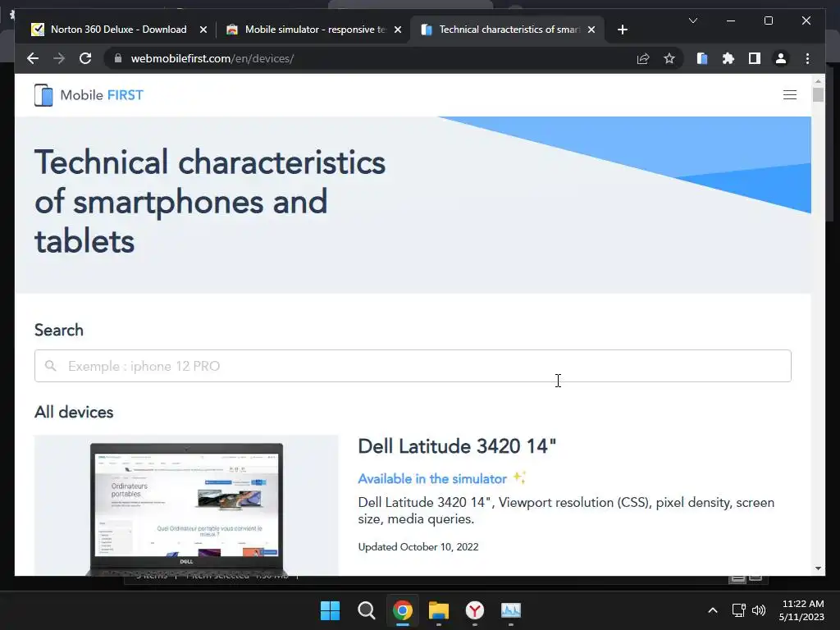Show hidden system tray icons
This screenshot has height=630, width=840.
713,610
